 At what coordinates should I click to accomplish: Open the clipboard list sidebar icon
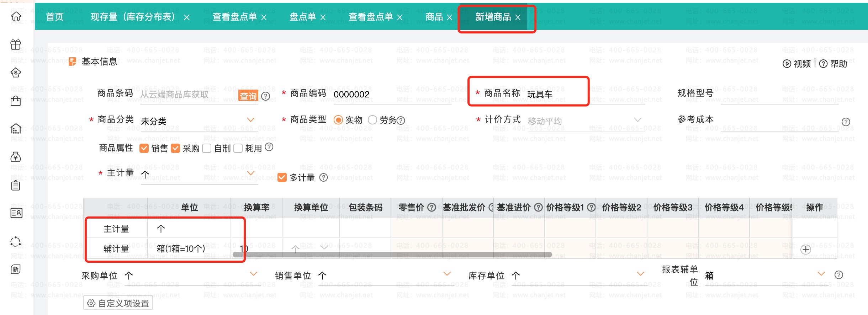coord(16,185)
